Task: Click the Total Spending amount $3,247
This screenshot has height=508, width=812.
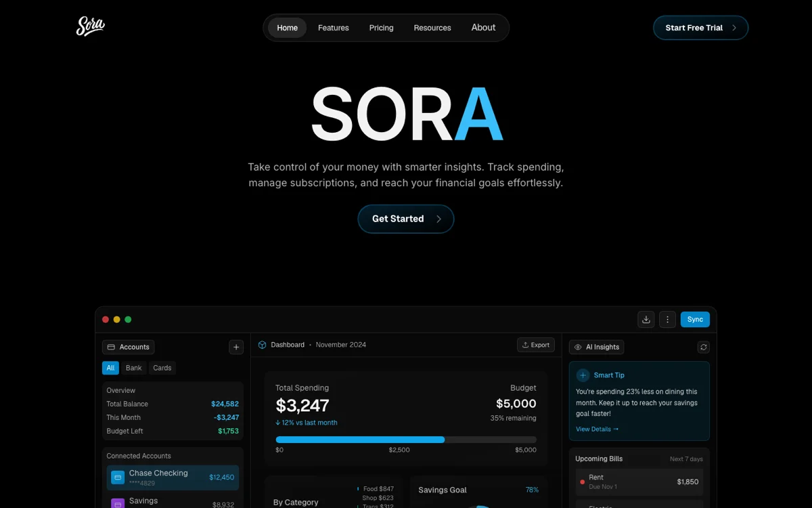Action: point(302,406)
